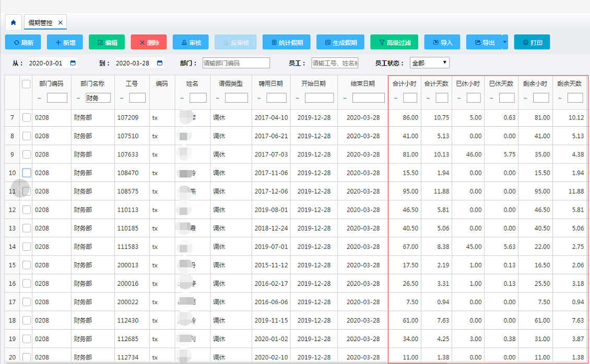Click the 部门 department code input field

(x=235, y=62)
